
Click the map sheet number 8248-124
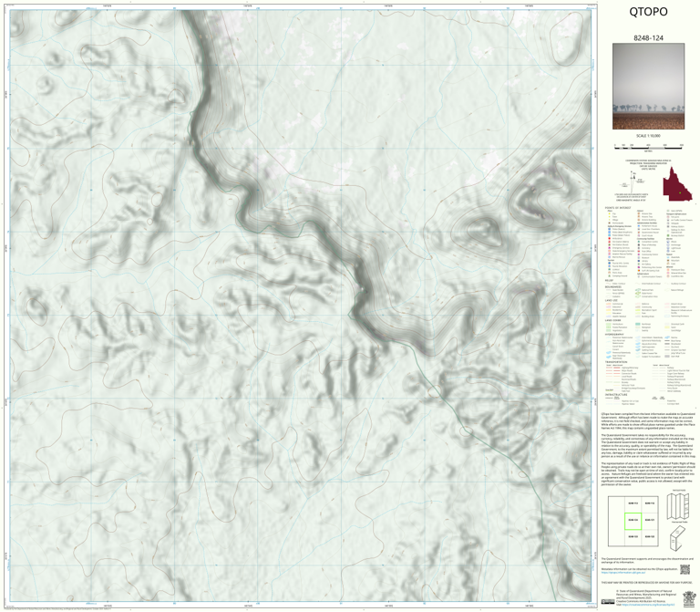click(648, 38)
